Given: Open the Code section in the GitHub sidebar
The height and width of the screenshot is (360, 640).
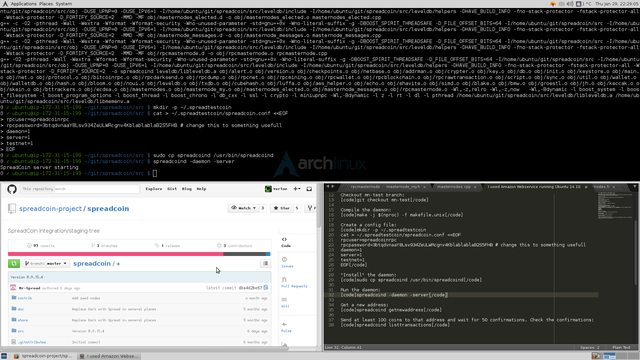Looking at the screenshot, I should tap(286, 242).
